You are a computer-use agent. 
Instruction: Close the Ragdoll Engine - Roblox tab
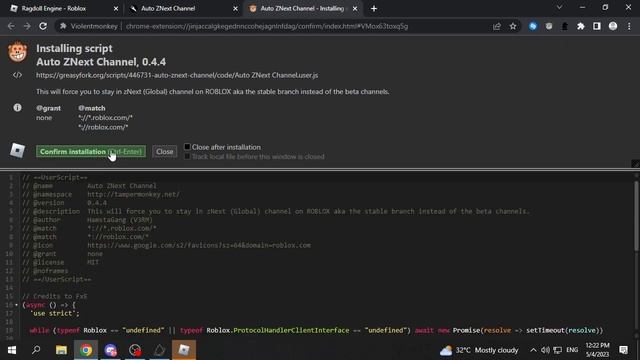(x=116, y=9)
